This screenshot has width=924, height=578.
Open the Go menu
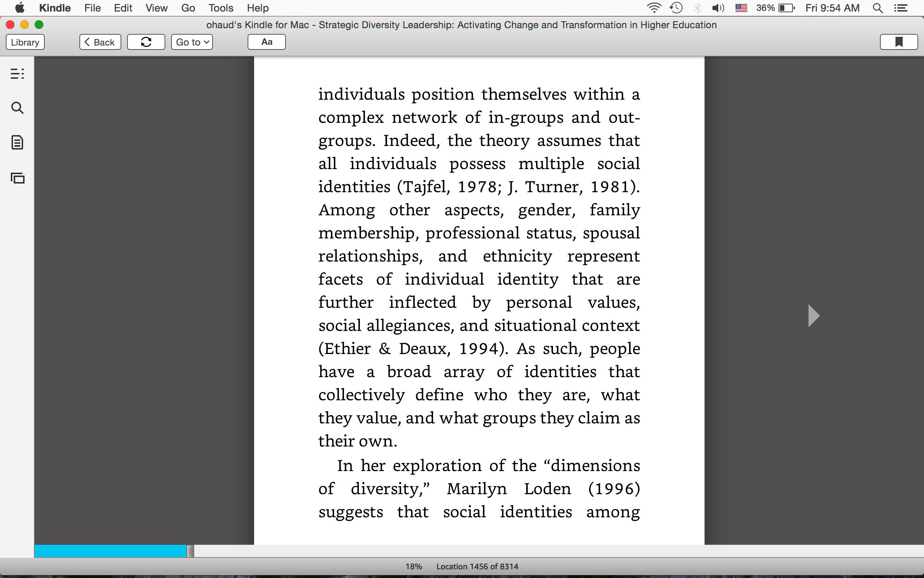tap(188, 8)
